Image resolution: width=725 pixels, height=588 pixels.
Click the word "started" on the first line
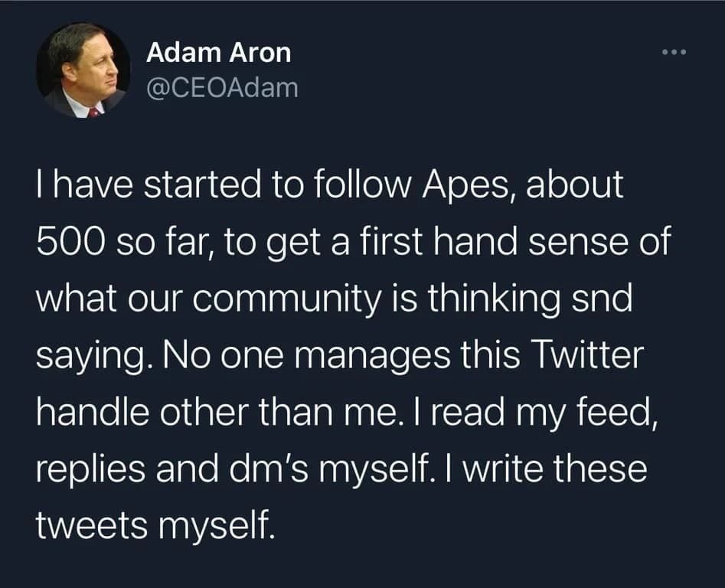tap(201, 185)
